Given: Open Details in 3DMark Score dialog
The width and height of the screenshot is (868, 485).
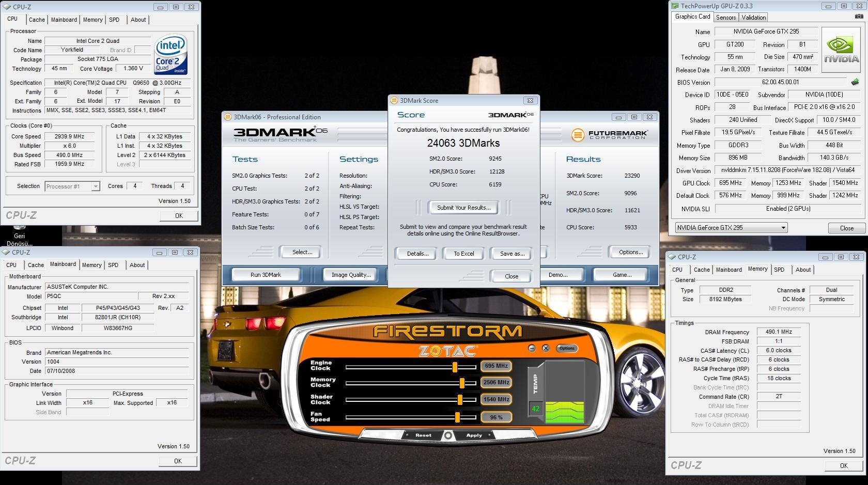Looking at the screenshot, I should tap(417, 254).
